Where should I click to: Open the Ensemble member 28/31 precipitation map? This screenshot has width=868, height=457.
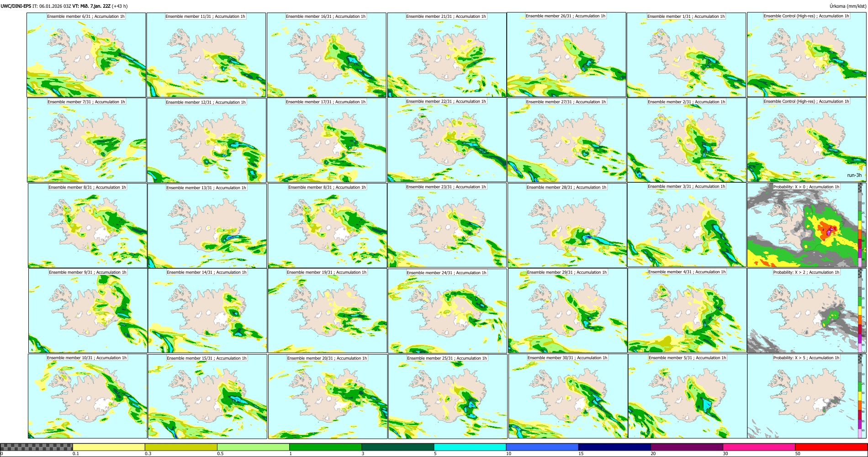(x=567, y=225)
